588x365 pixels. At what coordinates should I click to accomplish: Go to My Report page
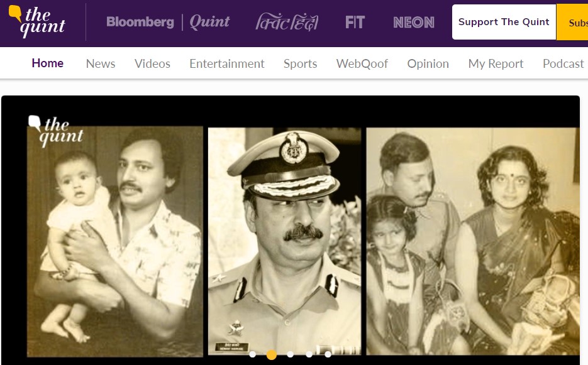[x=496, y=63]
